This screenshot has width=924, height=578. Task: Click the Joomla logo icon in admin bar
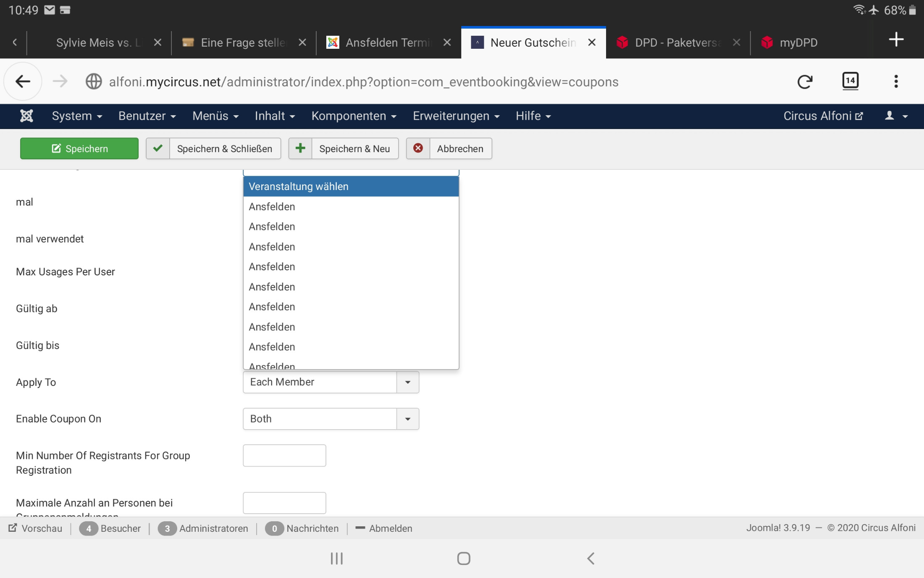(x=26, y=116)
